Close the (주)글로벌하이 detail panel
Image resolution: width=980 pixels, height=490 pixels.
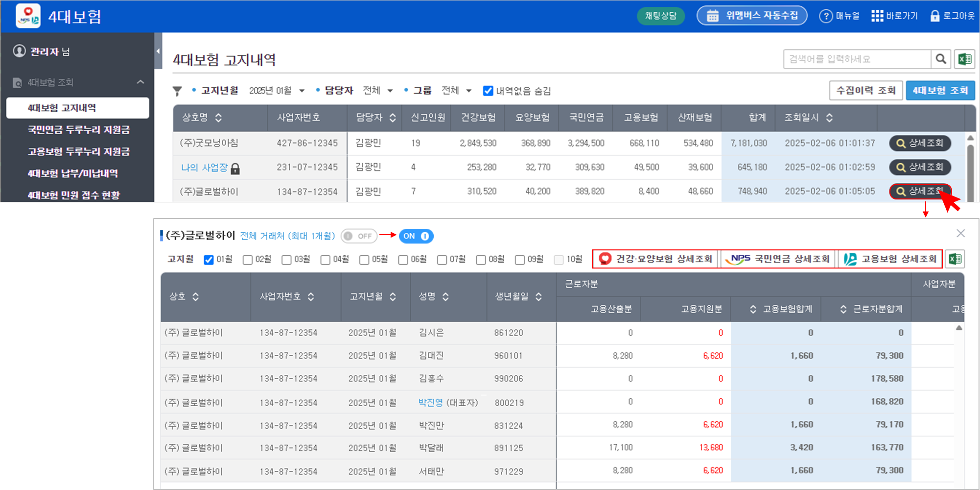(961, 233)
